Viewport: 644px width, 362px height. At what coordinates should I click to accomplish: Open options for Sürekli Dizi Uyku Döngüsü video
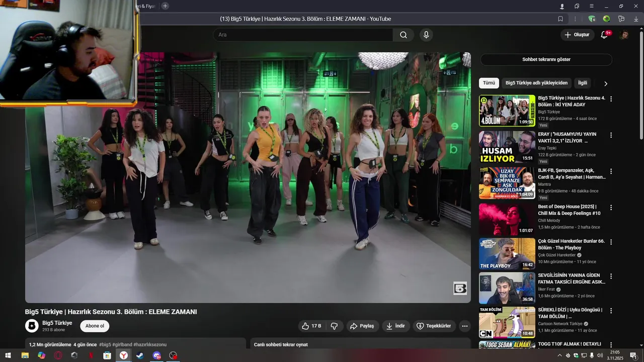point(611,311)
